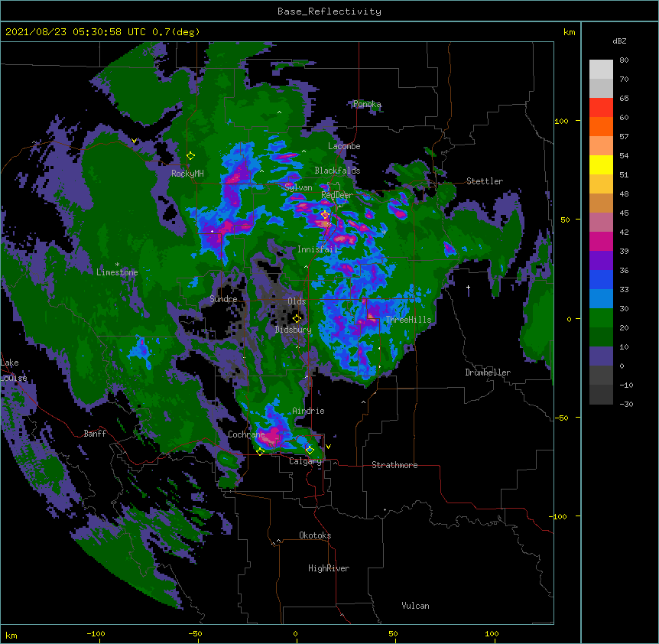
Task: Select the Olds label
Action: pyautogui.click(x=297, y=301)
